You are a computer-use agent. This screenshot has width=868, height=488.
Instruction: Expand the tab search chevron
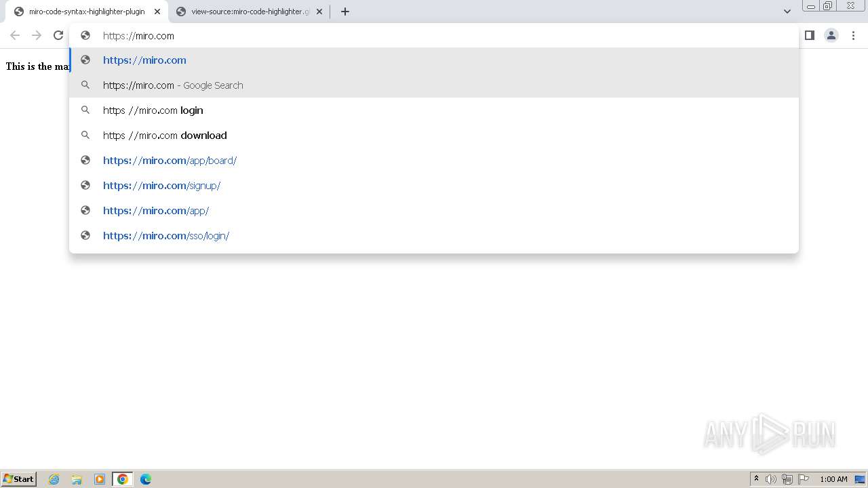click(787, 12)
